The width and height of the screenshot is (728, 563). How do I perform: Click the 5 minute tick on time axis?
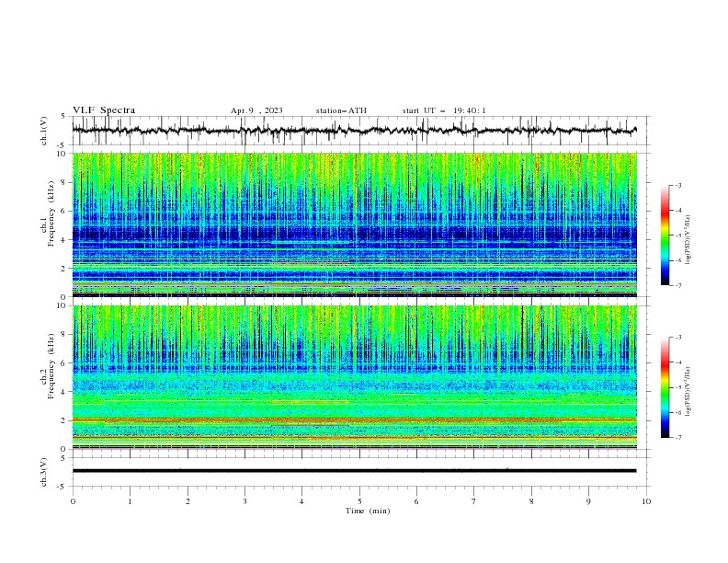(x=359, y=501)
